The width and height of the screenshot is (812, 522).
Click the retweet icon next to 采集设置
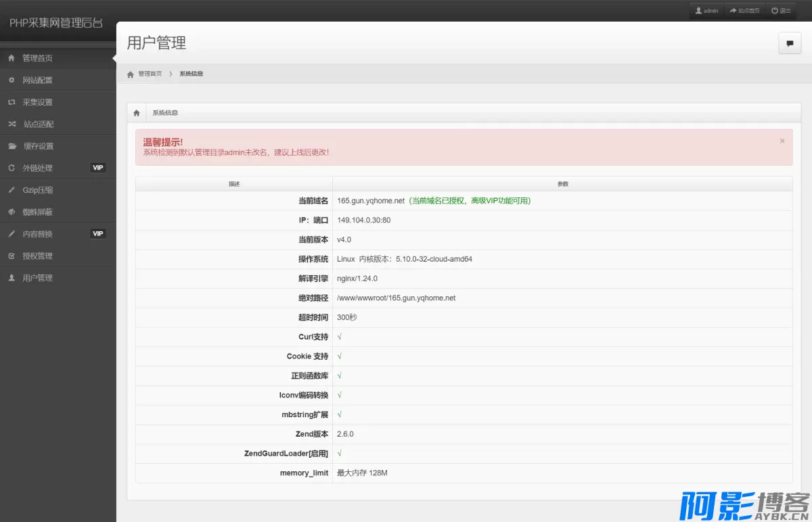click(11, 102)
